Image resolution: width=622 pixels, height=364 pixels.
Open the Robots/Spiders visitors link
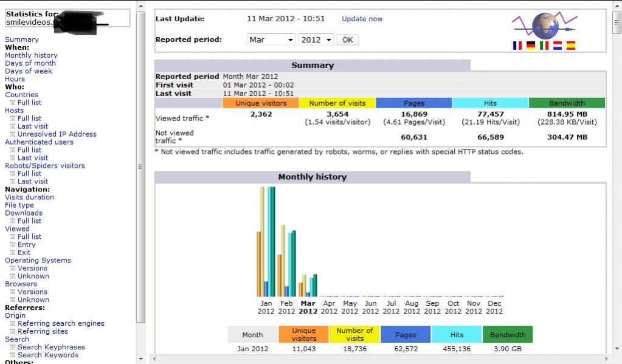coord(45,166)
